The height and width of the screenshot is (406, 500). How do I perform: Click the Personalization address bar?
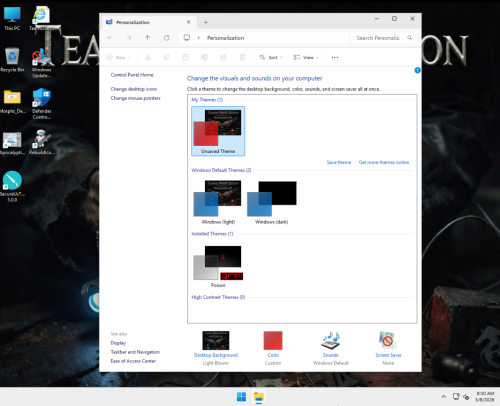[x=263, y=38]
